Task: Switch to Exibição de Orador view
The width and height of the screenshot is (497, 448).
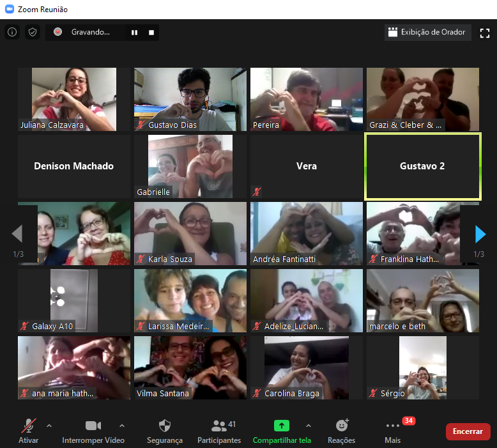Action: tap(427, 33)
